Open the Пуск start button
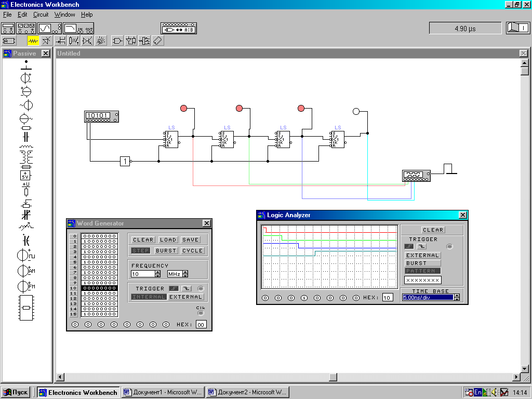This screenshot has height=399, width=532. 16,392
